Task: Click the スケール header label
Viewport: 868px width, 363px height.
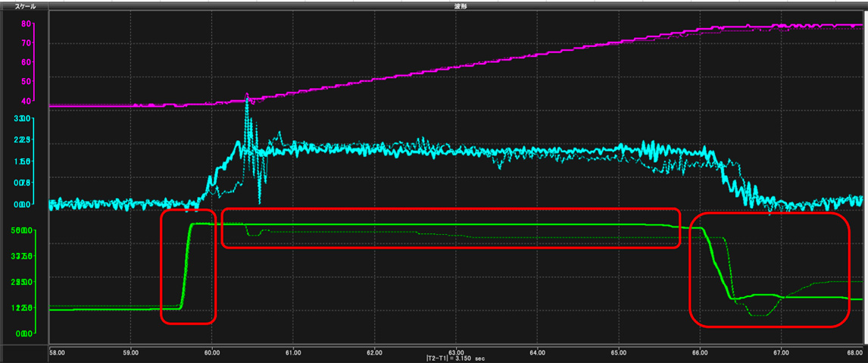Action: point(15,5)
